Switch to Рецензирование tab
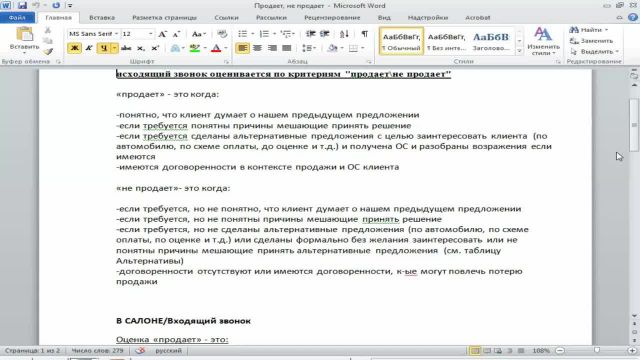The width and height of the screenshot is (640, 360). (x=332, y=18)
